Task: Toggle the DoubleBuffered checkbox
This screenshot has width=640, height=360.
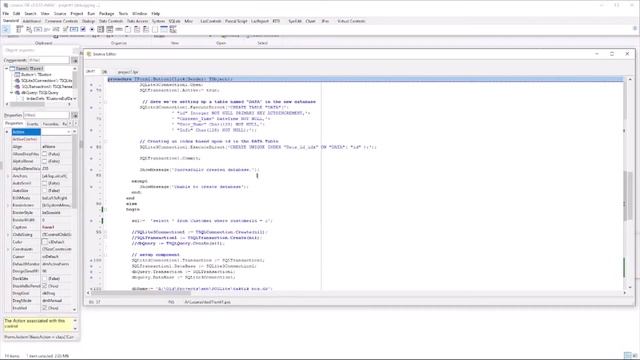Action: tap(44, 286)
